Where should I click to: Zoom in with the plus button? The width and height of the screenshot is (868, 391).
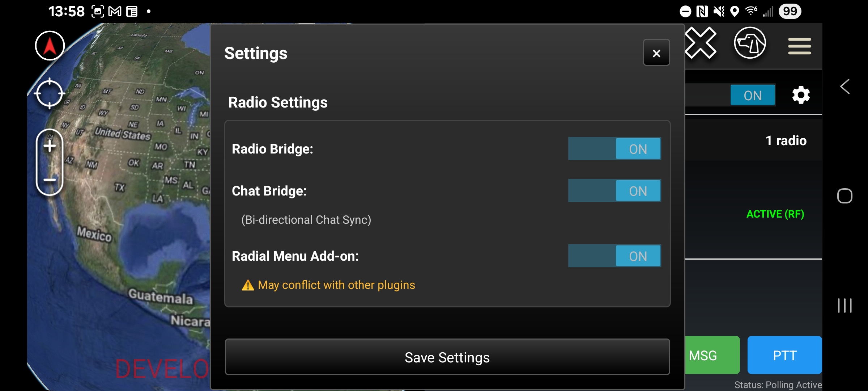coord(50,147)
